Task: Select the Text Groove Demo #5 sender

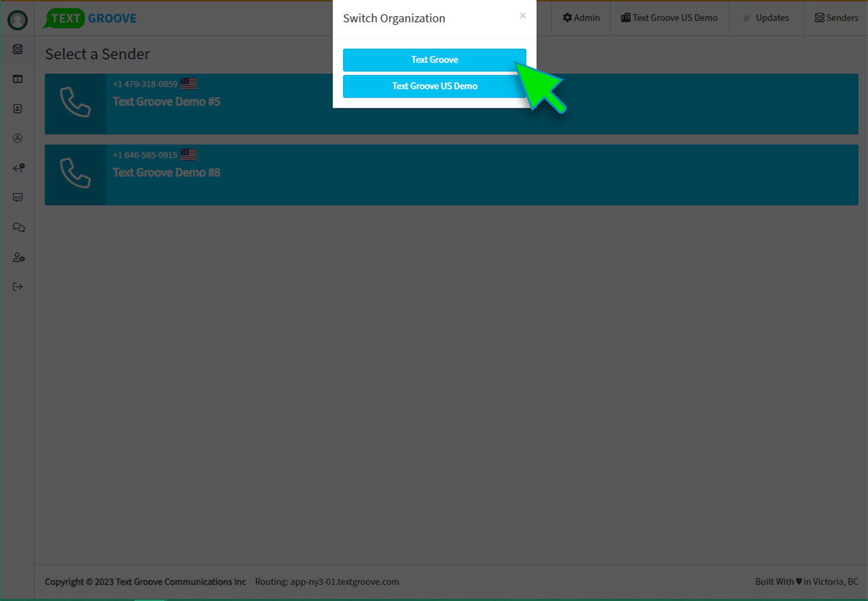Action: (452, 104)
